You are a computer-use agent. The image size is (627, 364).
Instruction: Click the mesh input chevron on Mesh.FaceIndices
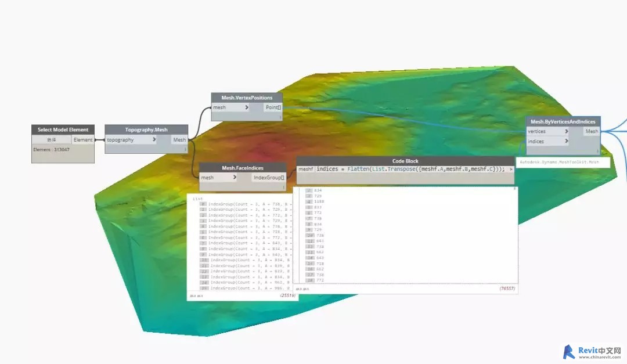233,178
